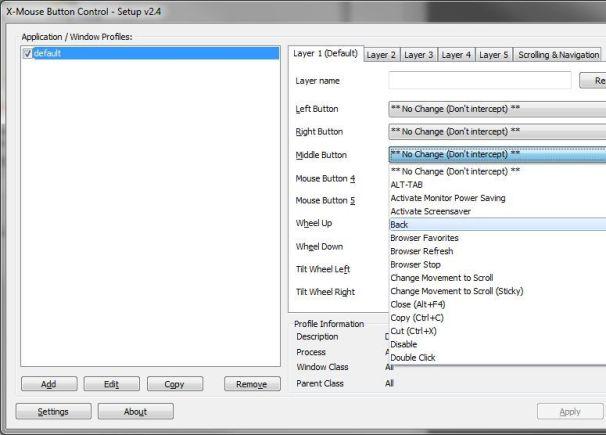
Task: Click the Apply button
Action: point(570,411)
